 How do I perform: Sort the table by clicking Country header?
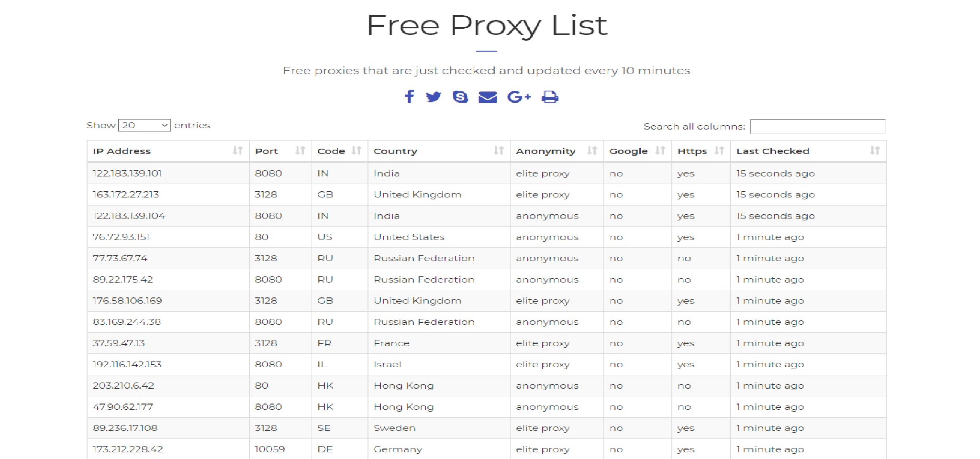[396, 151]
